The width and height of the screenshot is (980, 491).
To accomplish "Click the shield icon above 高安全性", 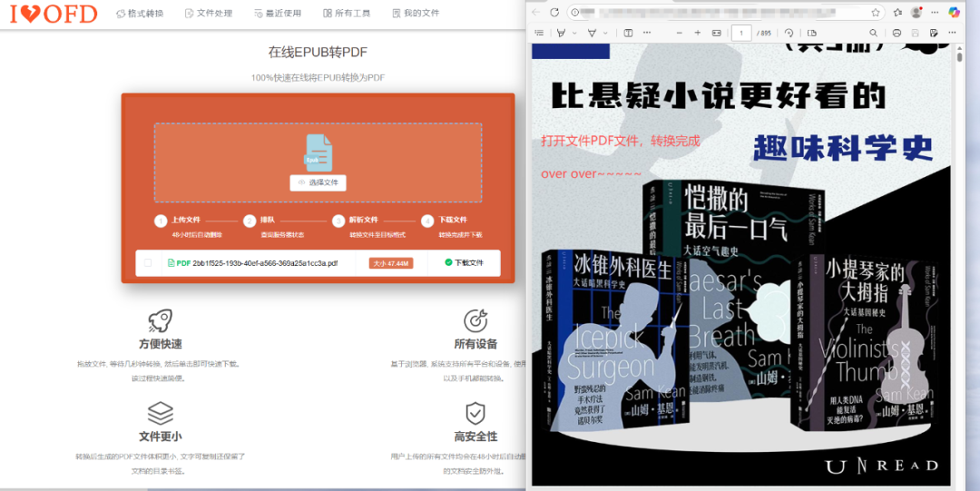I will (x=475, y=413).
